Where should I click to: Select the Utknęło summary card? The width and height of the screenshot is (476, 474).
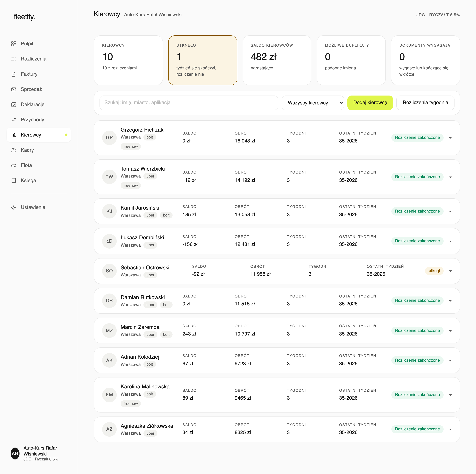tap(202, 60)
